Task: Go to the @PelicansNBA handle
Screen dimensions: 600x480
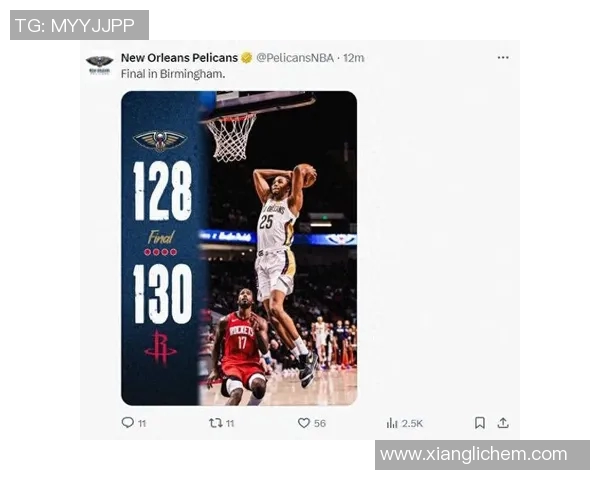Action: click(295, 58)
